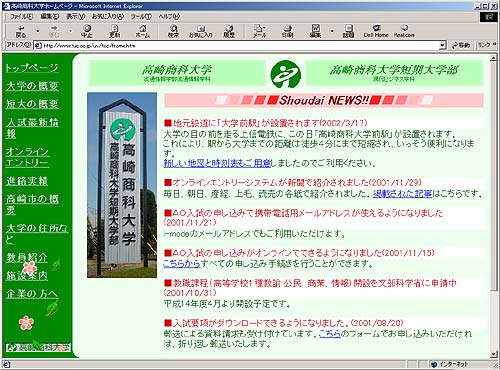Viewport: 500px width, 370px height.
Task: Click the Back (戻る) toolbar icon
Action: click(21, 31)
